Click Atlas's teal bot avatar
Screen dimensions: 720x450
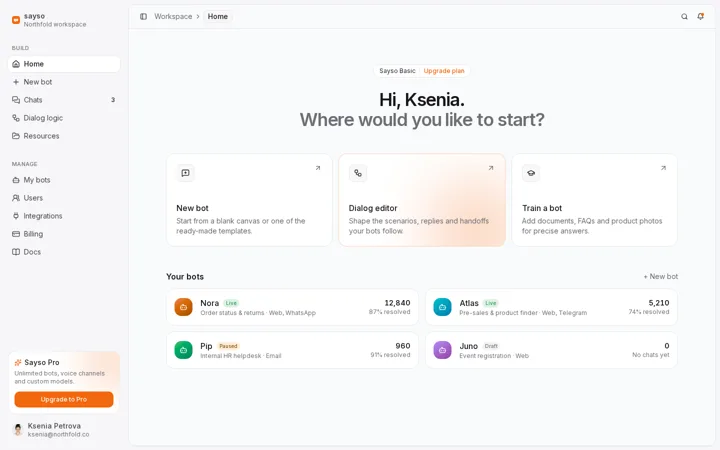pos(442,307)
